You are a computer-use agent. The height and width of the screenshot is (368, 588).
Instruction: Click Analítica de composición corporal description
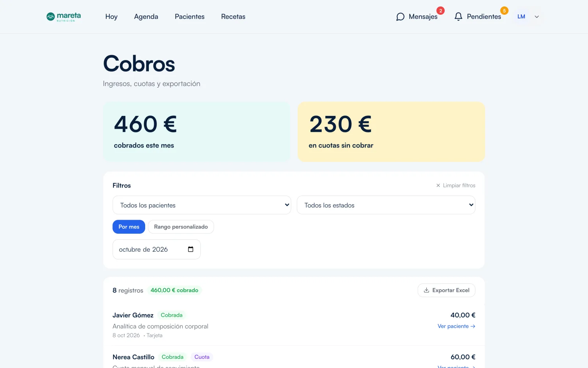pos(160,326)
